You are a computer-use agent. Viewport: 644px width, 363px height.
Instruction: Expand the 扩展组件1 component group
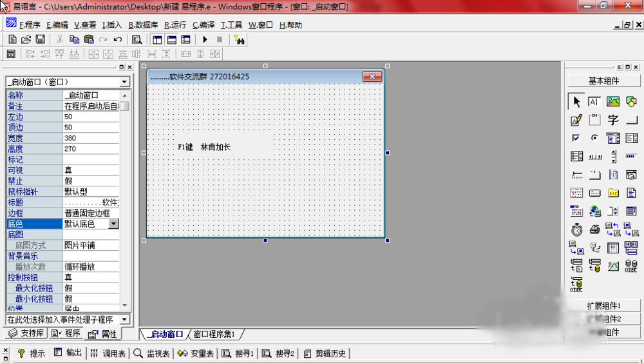point(604,306)
